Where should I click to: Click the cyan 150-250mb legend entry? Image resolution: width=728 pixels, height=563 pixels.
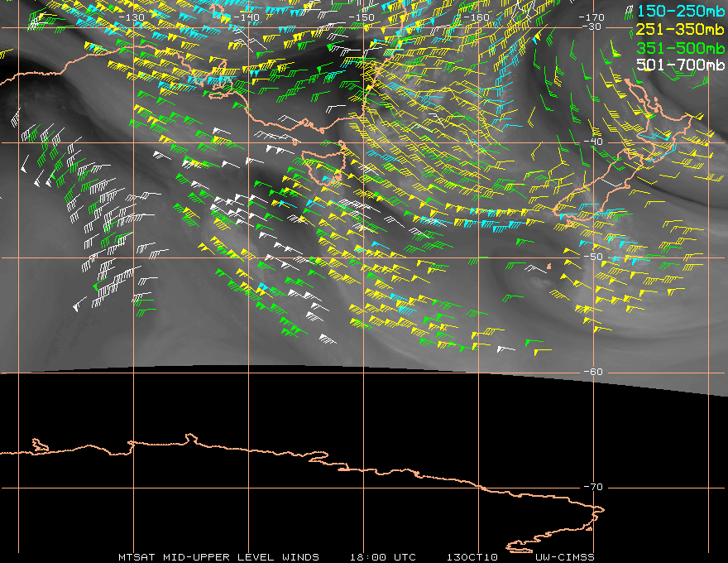pos(681,11)
